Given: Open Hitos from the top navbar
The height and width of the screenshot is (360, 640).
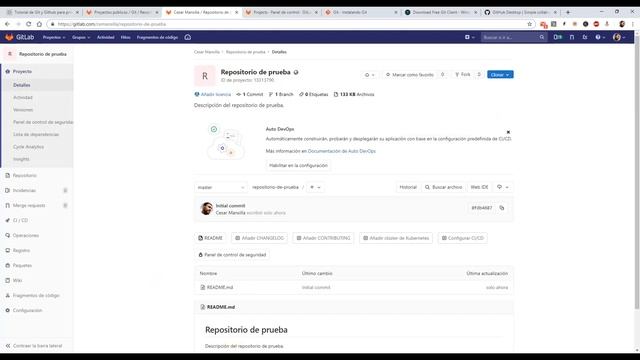Looking at the screenshot, I should (125, 37).
